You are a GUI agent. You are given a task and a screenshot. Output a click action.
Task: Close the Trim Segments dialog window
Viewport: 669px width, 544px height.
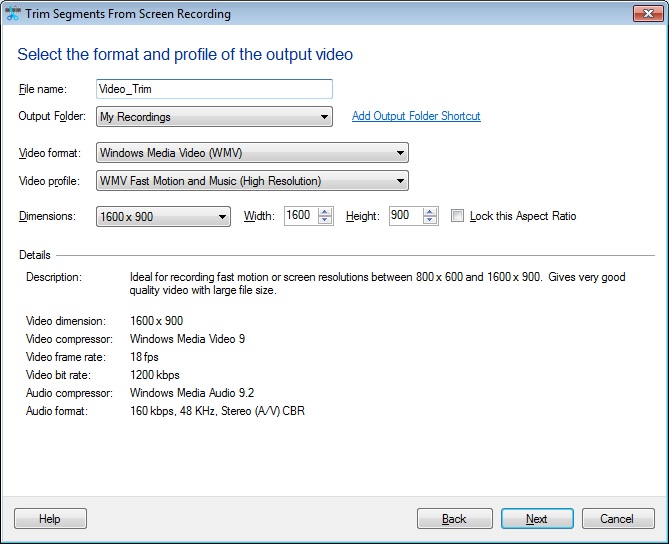[645, 14]
